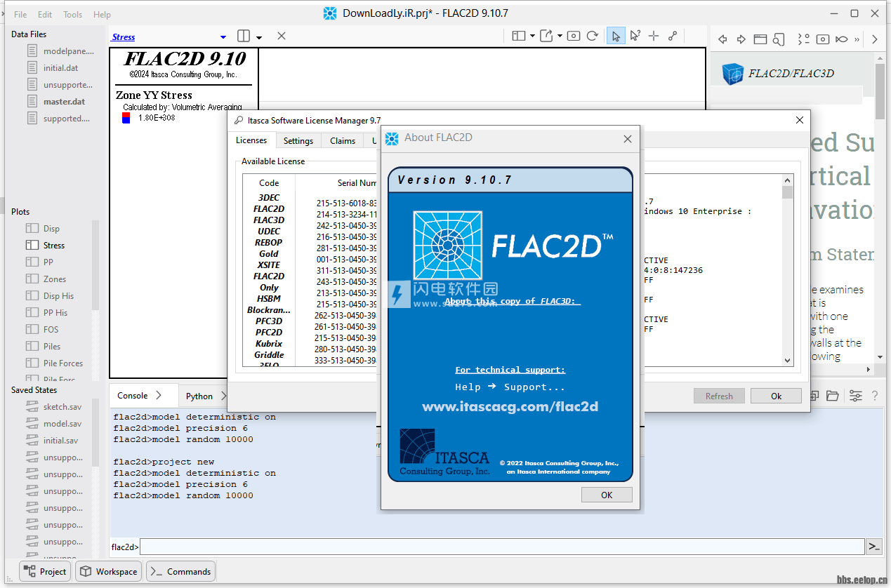Toggle the Workspace pane button
The height and width of the screenshot is (588, 891).
coord(109,571)
